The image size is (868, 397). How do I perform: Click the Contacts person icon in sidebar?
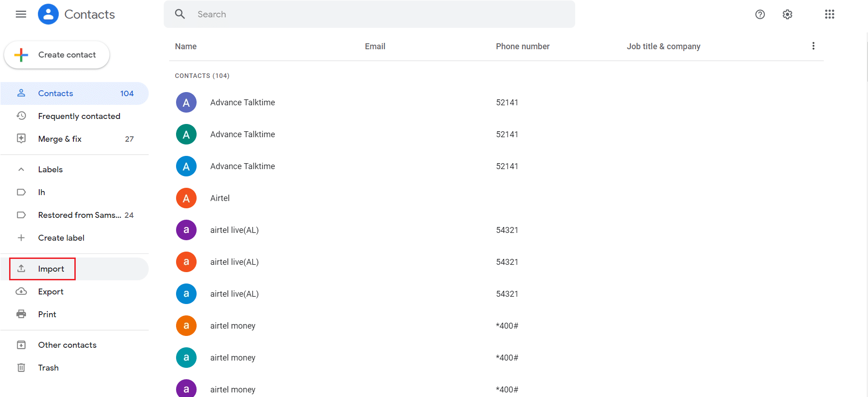(21, 93)
